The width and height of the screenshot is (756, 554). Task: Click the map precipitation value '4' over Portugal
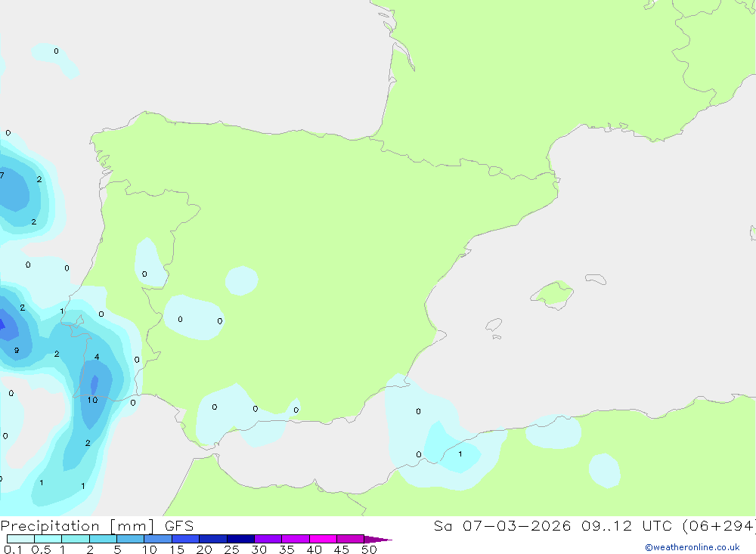tap(97, 357)
